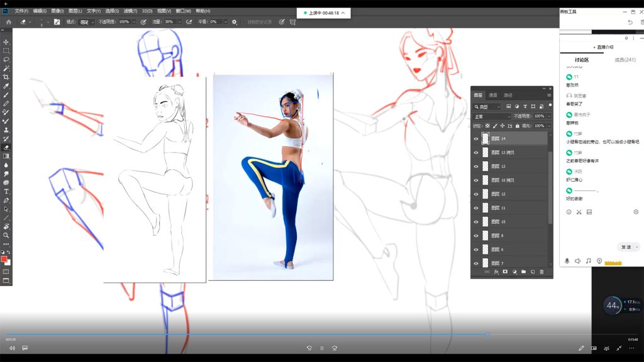Select the Move tool
644x362 pixels.
(6, 42)
